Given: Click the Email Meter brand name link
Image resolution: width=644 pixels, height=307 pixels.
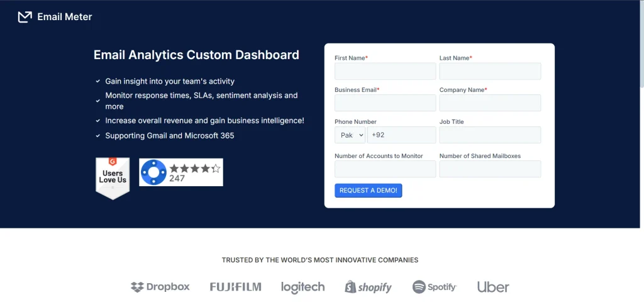Looking at the screenshot, I should click(65, 17).
